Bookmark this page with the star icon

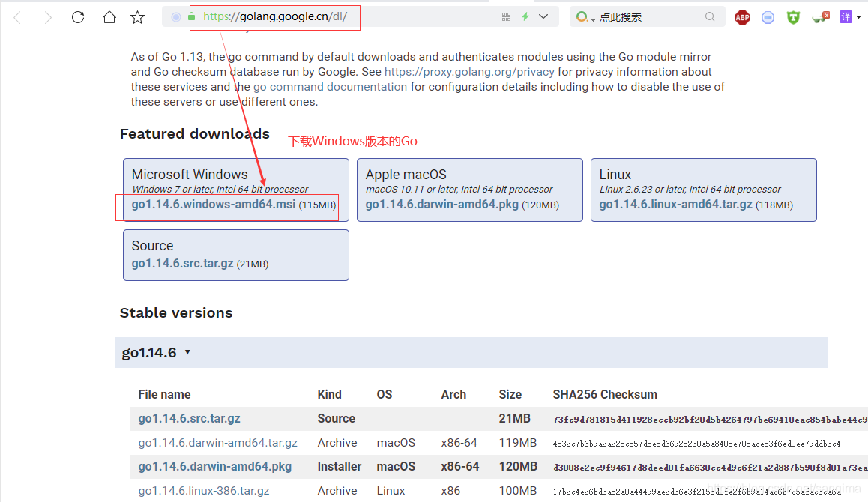click(137, 17)
